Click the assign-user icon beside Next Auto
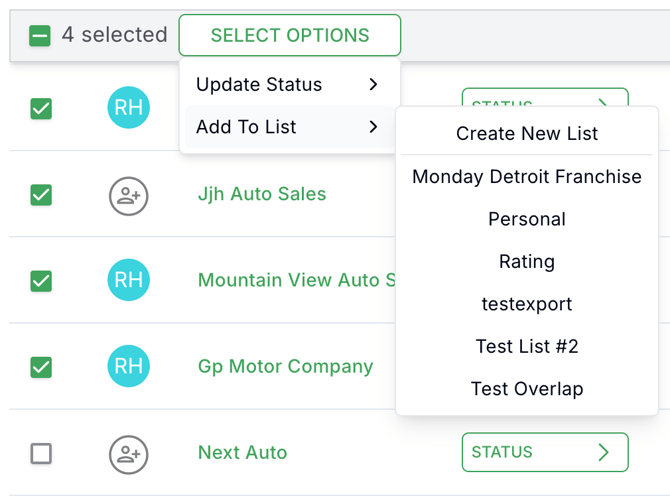 click(x=128, y=454)
